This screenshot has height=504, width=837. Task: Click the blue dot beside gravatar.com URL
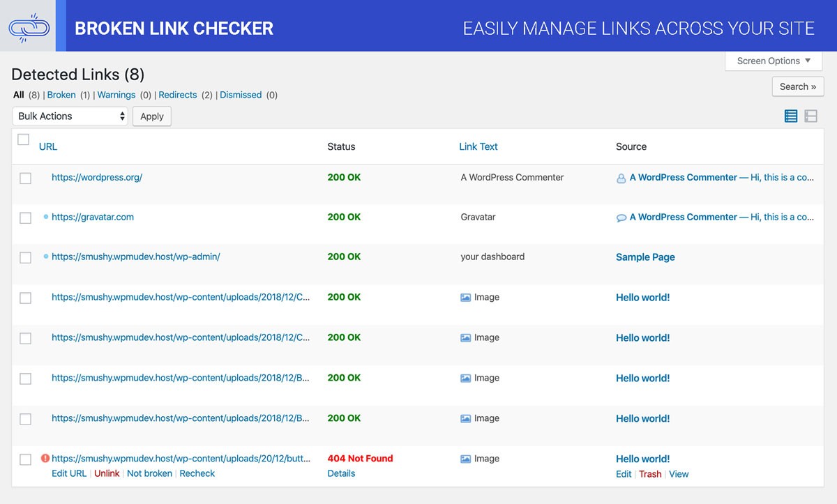[46, 217]
